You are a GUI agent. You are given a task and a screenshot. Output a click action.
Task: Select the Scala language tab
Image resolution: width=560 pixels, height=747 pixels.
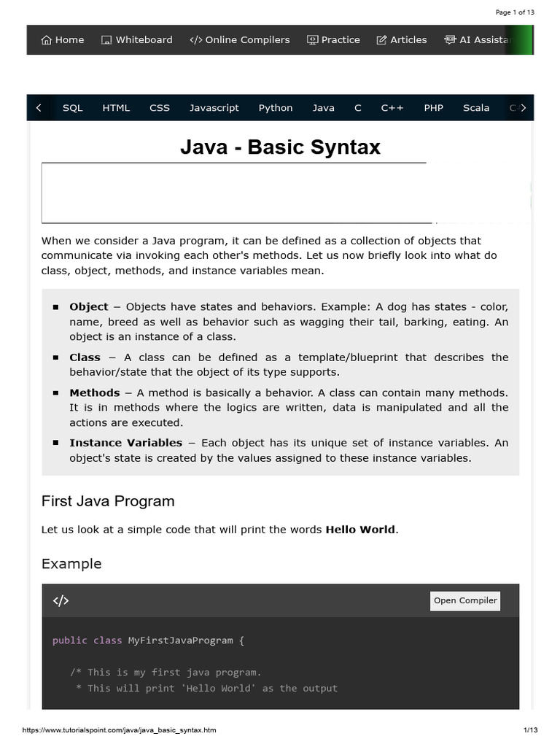[x=476, y=108]
